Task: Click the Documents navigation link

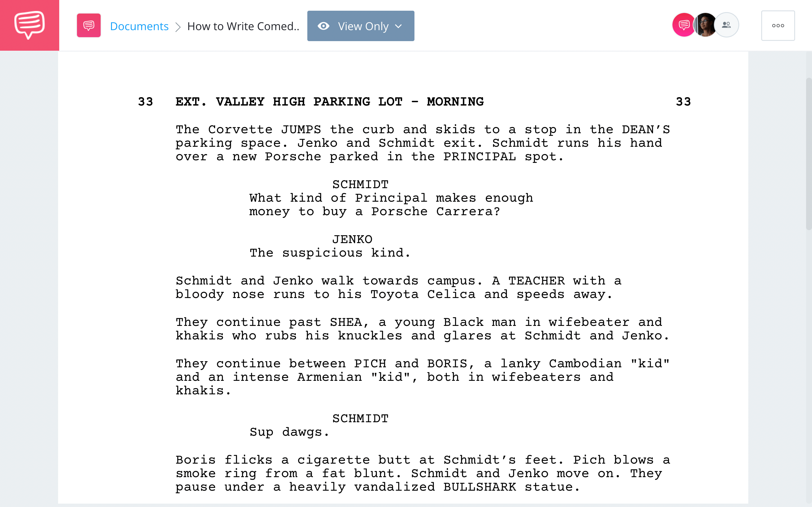Action: (x=138, y=26)
